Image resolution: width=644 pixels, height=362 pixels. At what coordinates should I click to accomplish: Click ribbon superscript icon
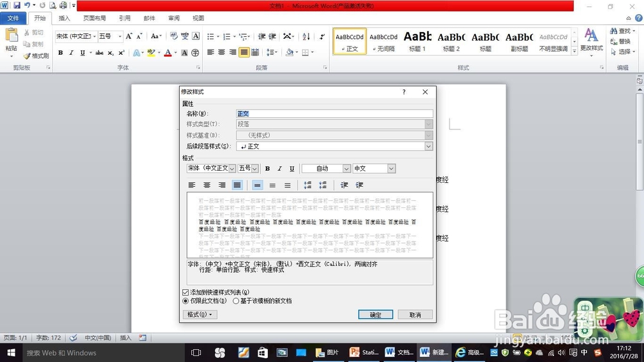tap(121, 53)
